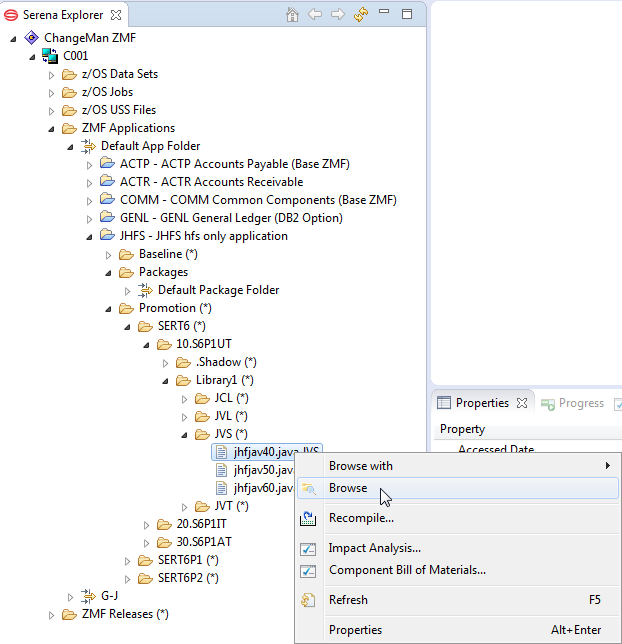Click the ZMF Releases folder icon
The height and width of the screenshot is (644, 622).
click(69, 614)
